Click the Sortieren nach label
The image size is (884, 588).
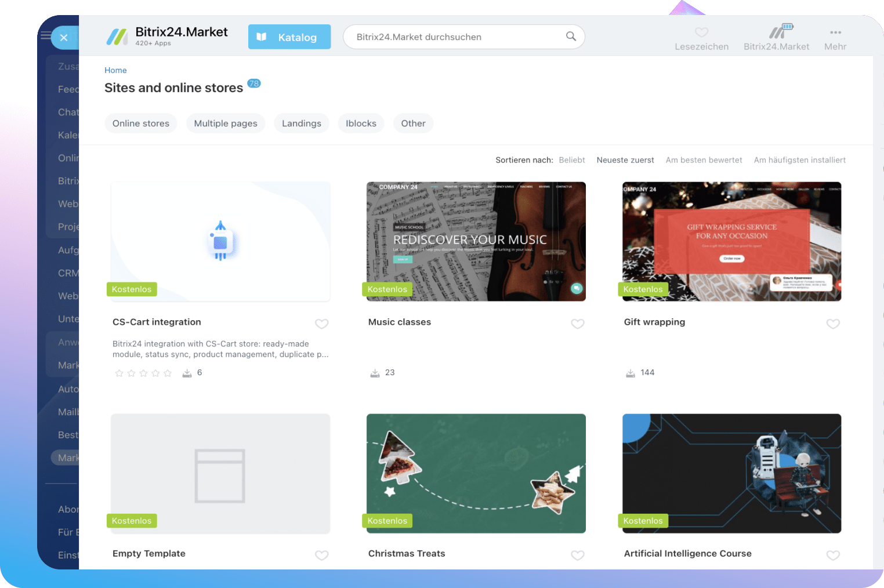pyautogui.click(x=524, y=160)
